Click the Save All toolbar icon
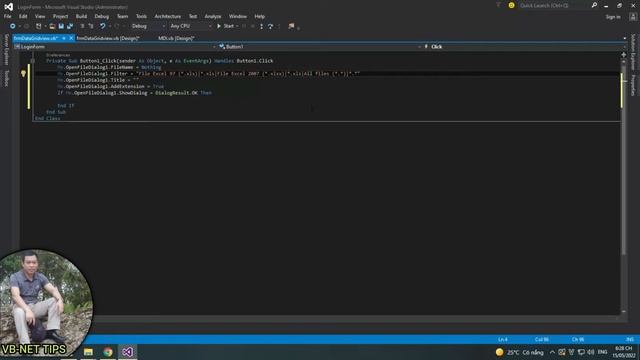Viewport: 640px width, 360px height. click(70, 26)
